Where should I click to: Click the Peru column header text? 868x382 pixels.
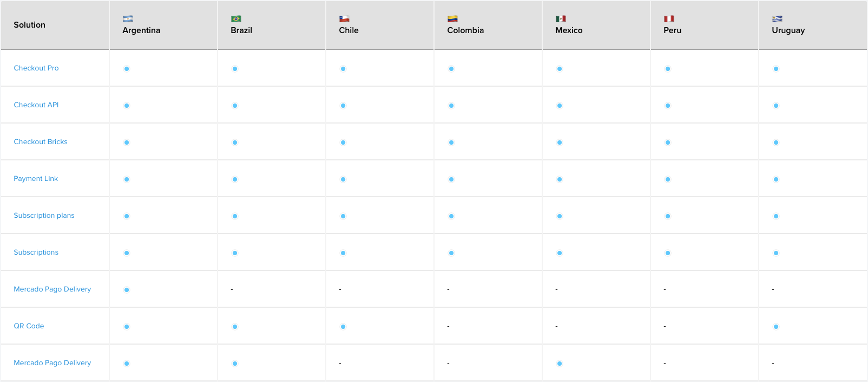pos(672,30)
